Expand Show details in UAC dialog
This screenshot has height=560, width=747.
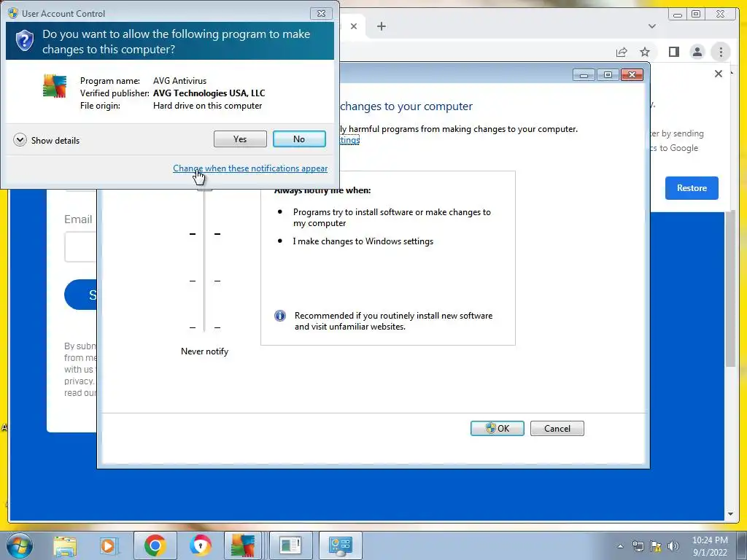[46, 140]
